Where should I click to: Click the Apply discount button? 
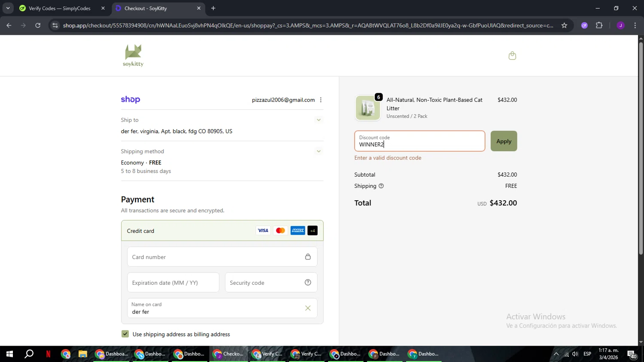[504, 141]
